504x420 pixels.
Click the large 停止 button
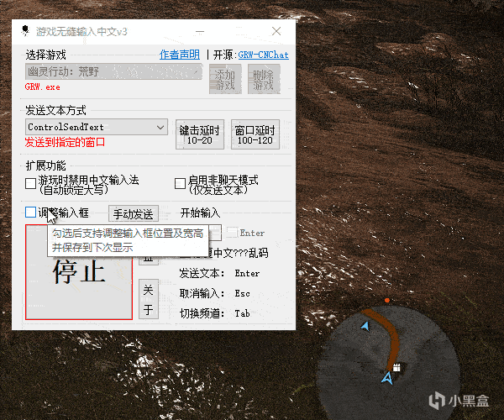(79, 272)
